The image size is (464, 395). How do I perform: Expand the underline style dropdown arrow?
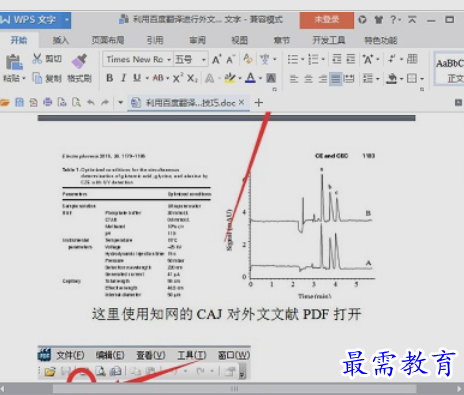pyautogui.click(x=147, y=79)
